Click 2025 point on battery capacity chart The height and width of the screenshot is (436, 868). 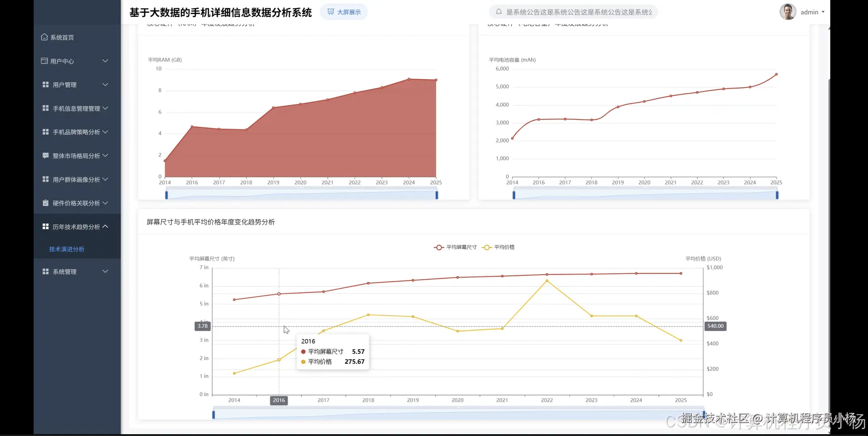point(776,74)
